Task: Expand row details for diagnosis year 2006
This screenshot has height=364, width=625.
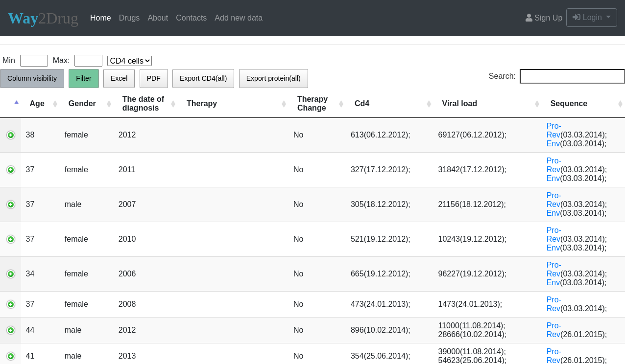Action: 11,274
